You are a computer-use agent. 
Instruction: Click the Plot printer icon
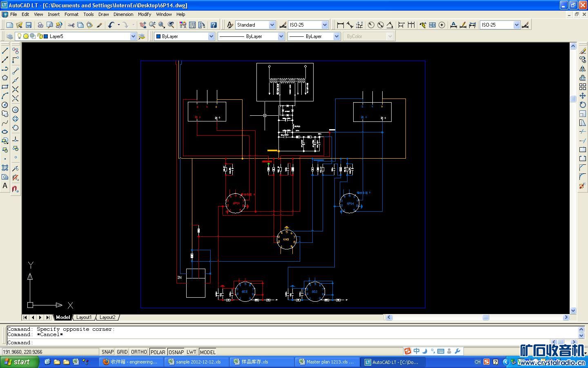click(40, 25)
